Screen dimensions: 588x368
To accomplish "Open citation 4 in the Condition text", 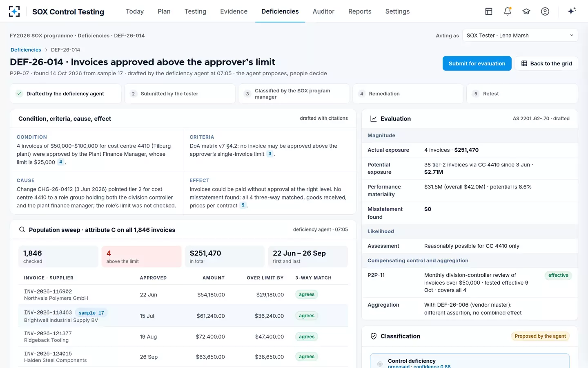I will 60,162.
